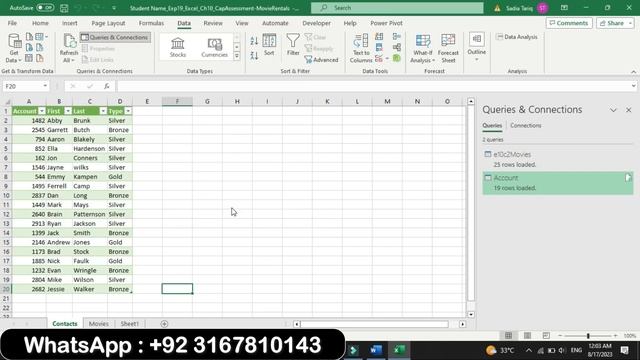
Task: Zoom out with the minus button
Action: 560,336
